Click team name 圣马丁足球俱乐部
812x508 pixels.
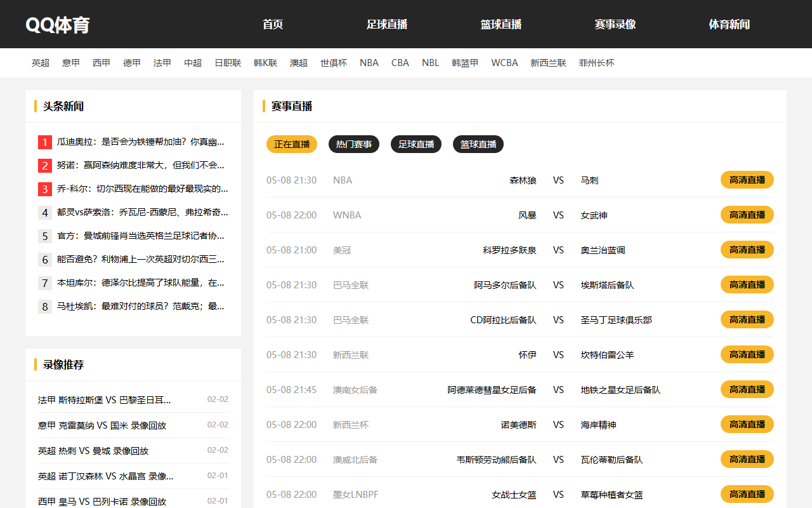coord(616,320)
